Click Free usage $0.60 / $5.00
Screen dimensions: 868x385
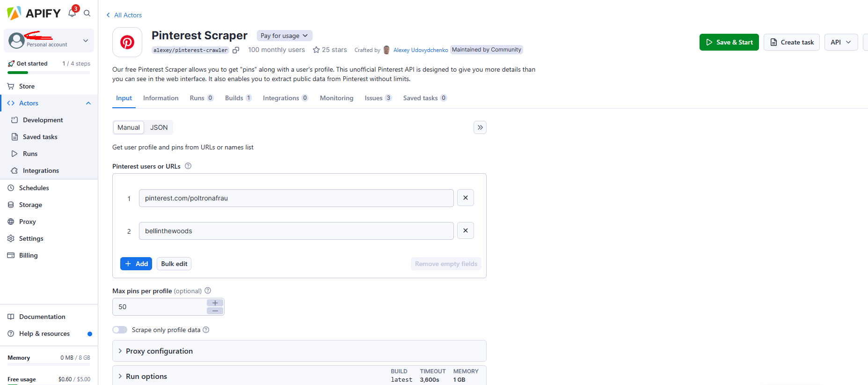tap(49, 379)
